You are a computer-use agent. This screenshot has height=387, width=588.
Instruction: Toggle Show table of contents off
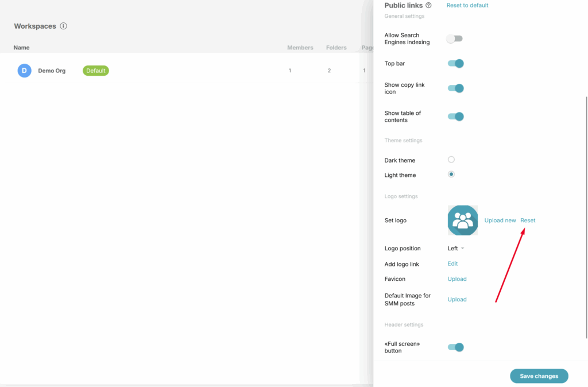coord(455,117)
